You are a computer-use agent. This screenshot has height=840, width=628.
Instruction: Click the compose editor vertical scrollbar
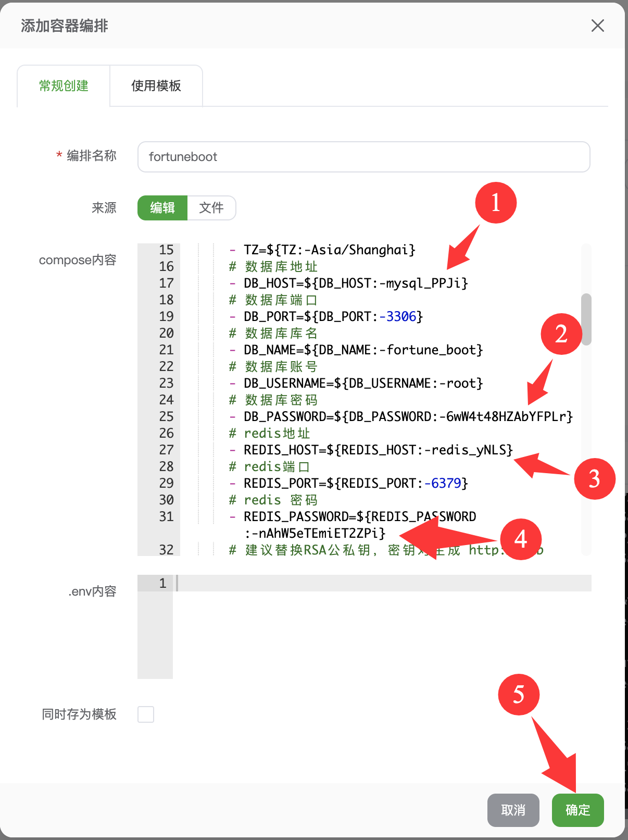(586, 319)
